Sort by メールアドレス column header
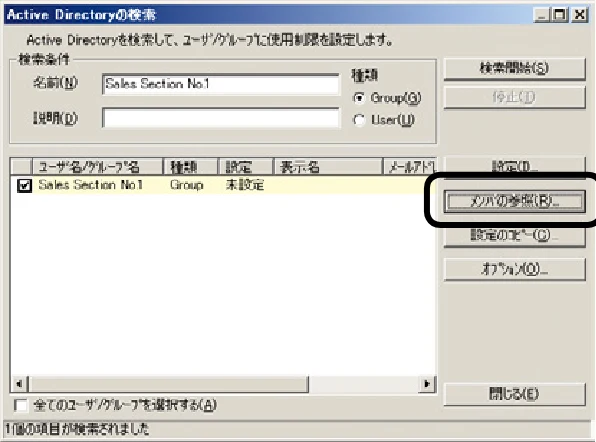The width and height of the screenshot is (596, 442). (x=409, y=167)
